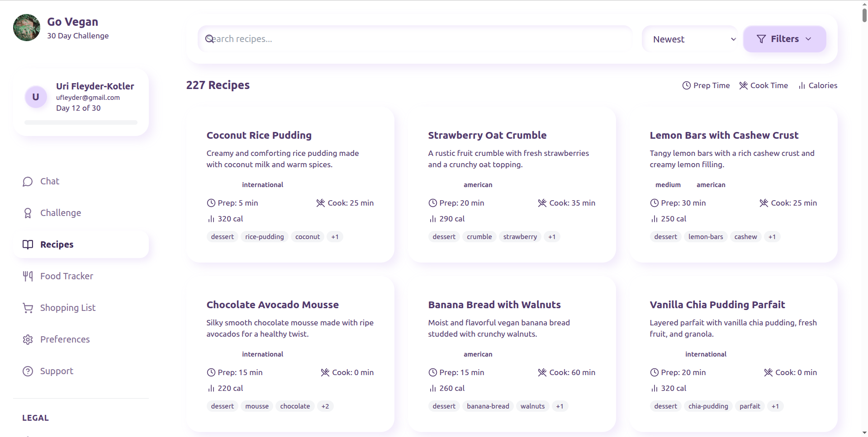This screenshot has width=868, height=437.
Task: Toggle sorting by Prep Time
Action: [x=706, y=85]
